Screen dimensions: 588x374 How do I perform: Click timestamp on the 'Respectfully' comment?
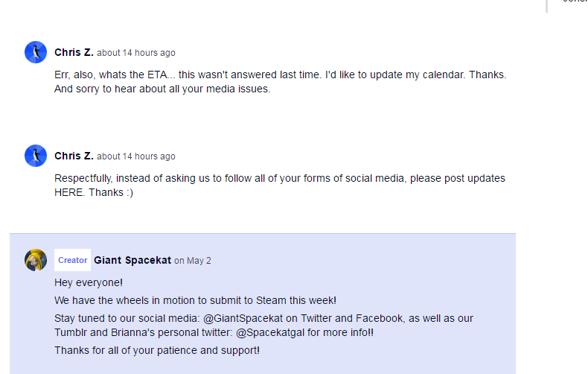tap(136, 156)
